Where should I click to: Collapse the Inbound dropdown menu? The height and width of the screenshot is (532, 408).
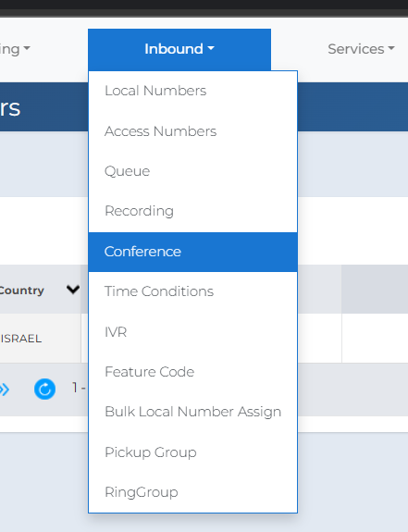point(179,50)
